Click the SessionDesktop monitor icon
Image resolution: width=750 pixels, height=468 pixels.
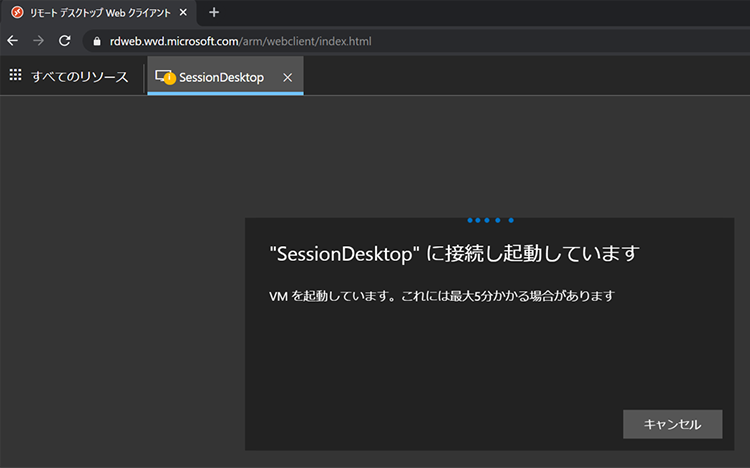(x=163, y=76)
